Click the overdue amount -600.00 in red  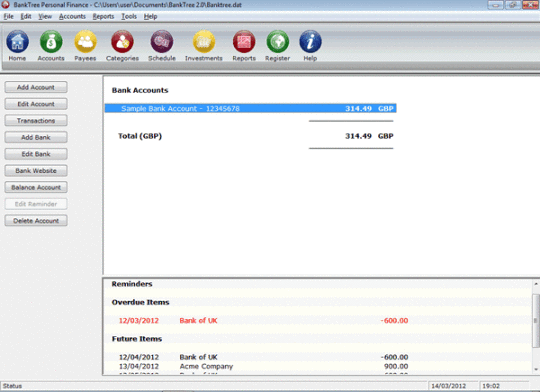click(x=394, y=320)
